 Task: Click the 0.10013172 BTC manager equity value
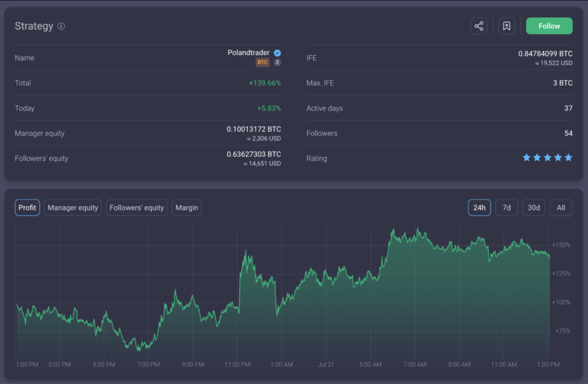[x=254, y=129]
